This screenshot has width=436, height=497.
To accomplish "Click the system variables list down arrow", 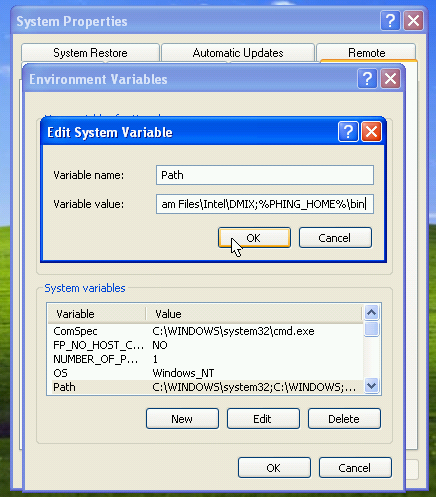I will pyautogui.click(x=371, y=386).
